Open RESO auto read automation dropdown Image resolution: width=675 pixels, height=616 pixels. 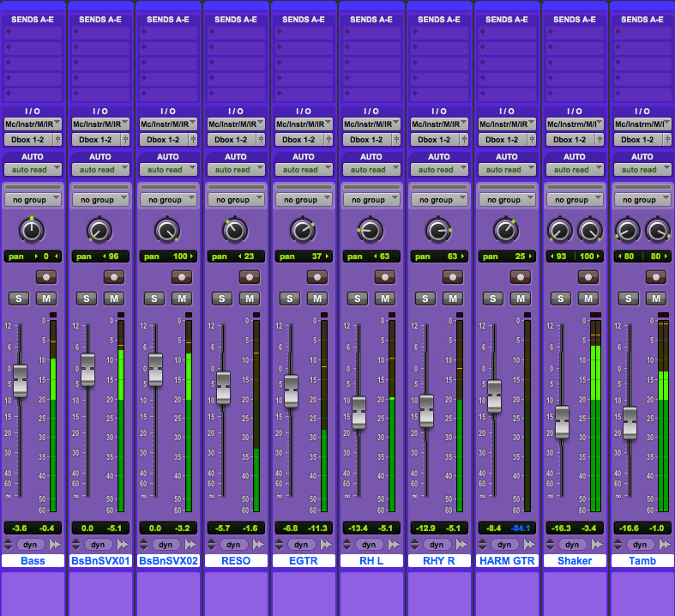(x=236, y=170)
